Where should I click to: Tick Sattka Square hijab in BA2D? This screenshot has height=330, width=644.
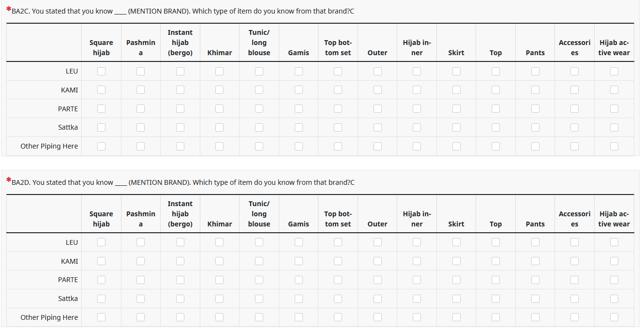(x=101, y=299)
